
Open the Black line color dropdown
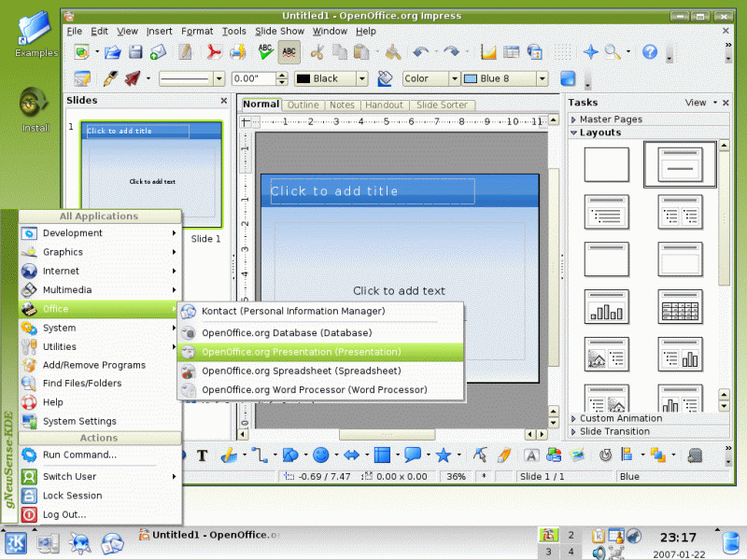pyautogui.click(x=362, y=78)
